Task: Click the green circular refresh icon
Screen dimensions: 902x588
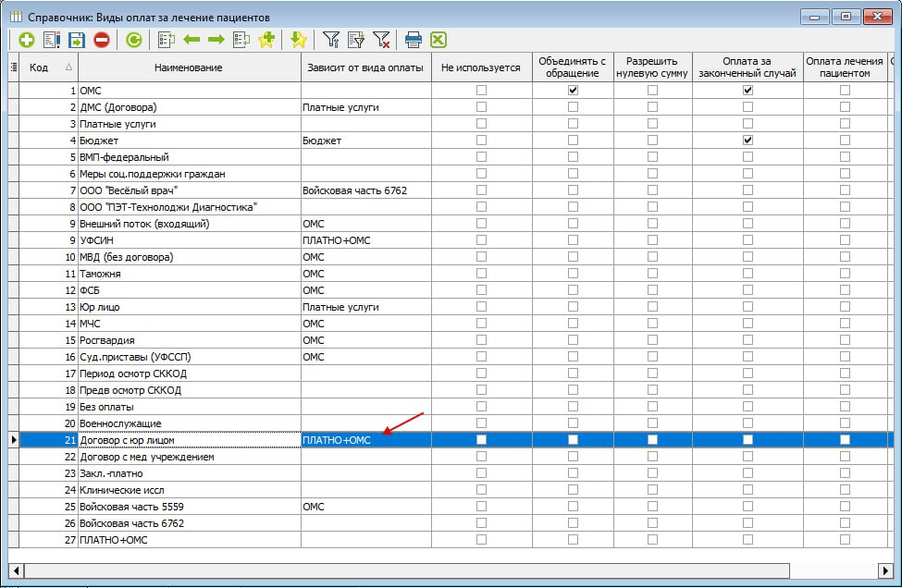Action: [134, 40]
